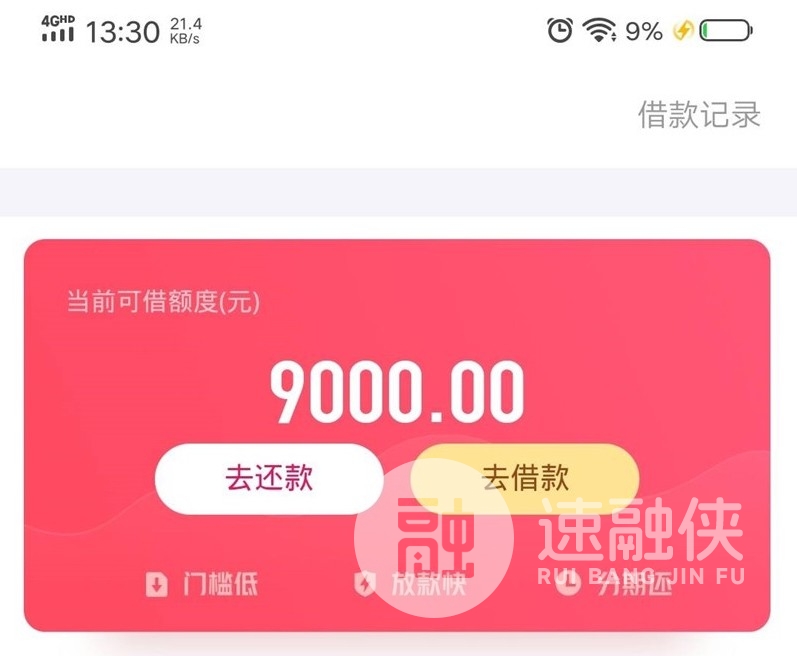This screenshot has height=656, width=797.
Task: Tap the Wi-Fi status bar icon
Action: click(599, 30)
